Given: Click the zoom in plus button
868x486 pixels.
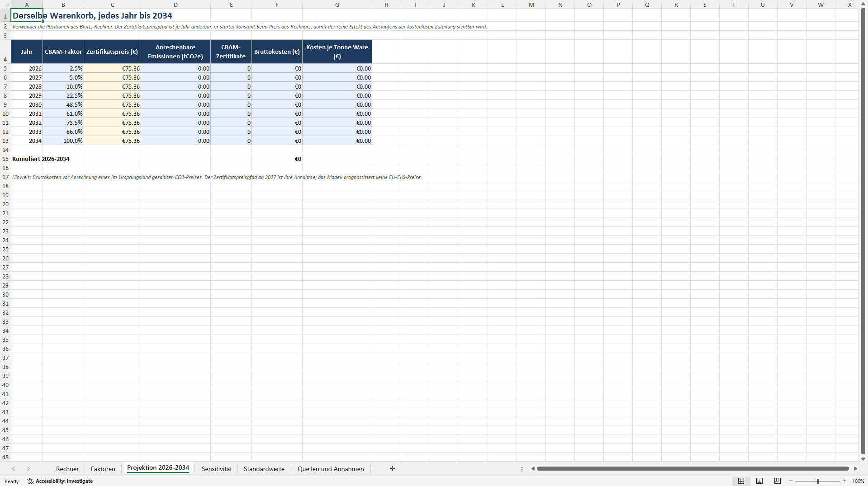Looking at the screenshot, I should [844, 481].
